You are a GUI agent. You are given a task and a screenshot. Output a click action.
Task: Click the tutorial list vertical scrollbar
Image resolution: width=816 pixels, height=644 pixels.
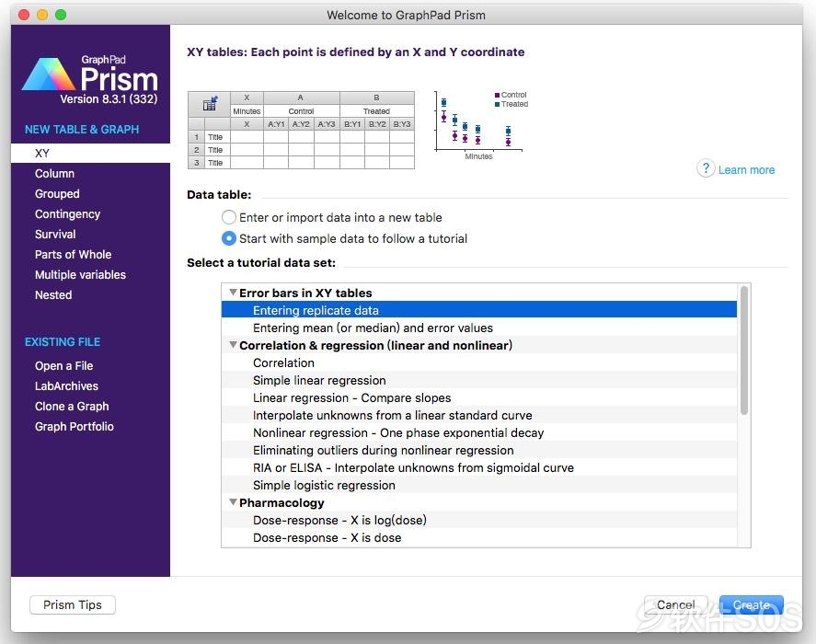point(744,350)
